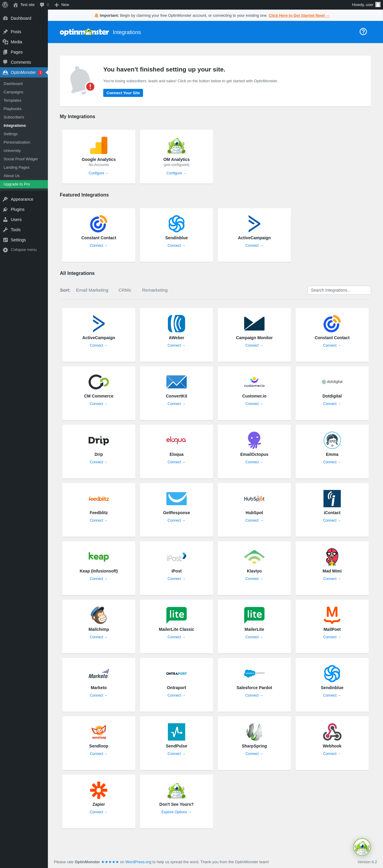Click the Zapier orange asterisk logo
Image resolution: width=383 pixels, height=868 pixels.
[x=98, y=790]
